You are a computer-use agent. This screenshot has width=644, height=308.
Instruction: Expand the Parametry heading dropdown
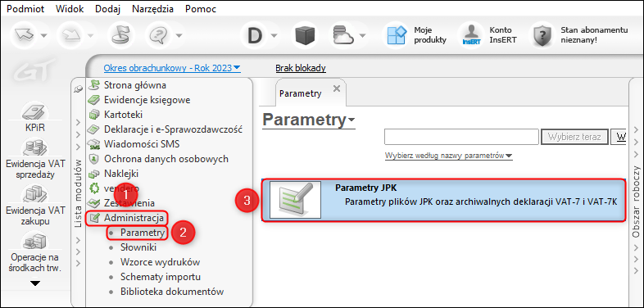point(351,120)
